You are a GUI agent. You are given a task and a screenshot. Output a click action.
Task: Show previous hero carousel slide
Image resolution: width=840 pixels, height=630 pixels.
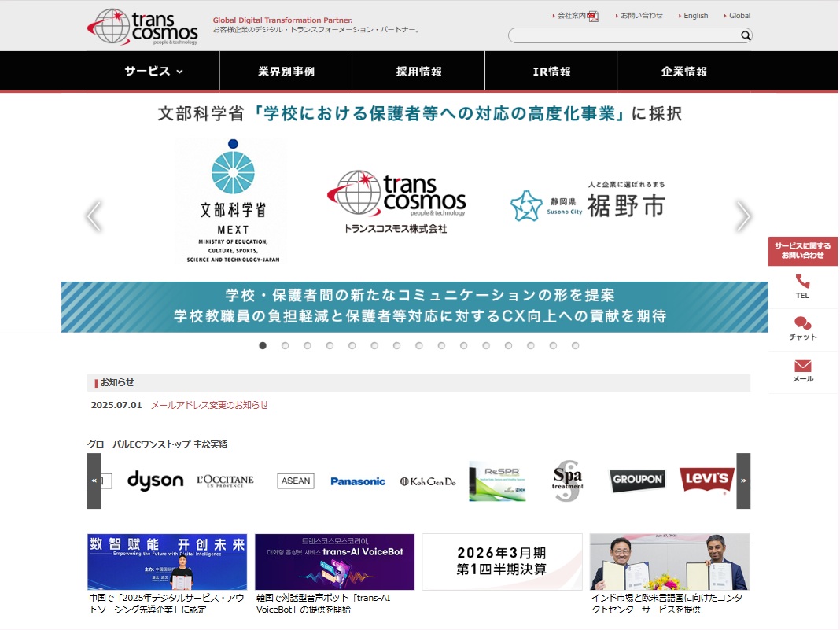coord(94,216)
